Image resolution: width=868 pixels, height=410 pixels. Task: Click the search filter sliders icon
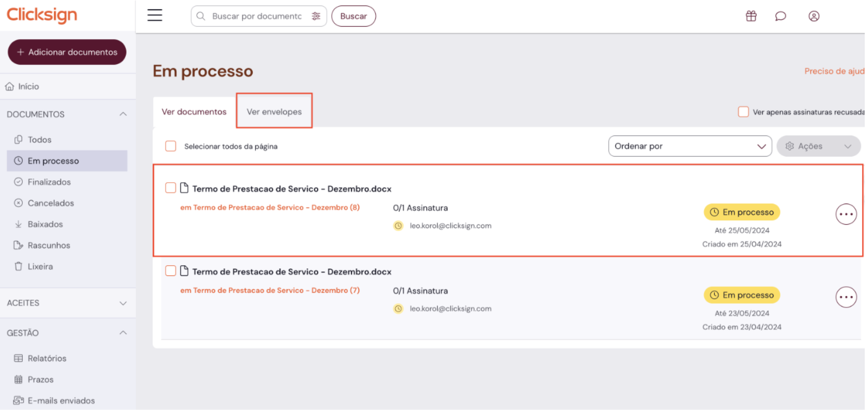[316, 16]
